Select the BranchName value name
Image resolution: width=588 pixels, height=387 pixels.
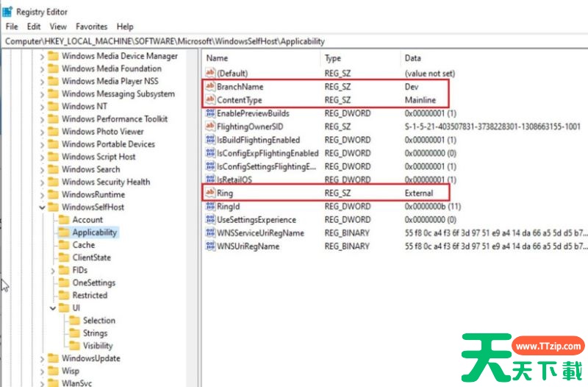click(x=240, y=87)
